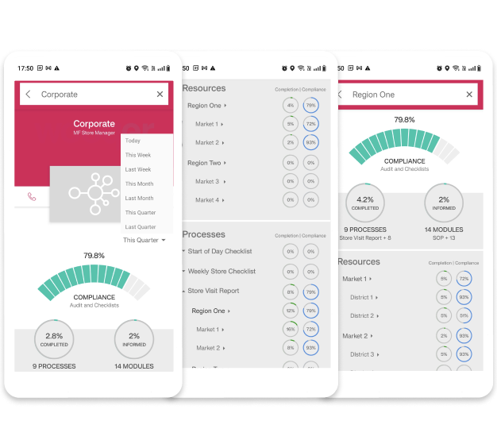This screenshot has height=448, width=497.
Task: Tap the 2.8% Completed circle
Action: coord(55,342)
